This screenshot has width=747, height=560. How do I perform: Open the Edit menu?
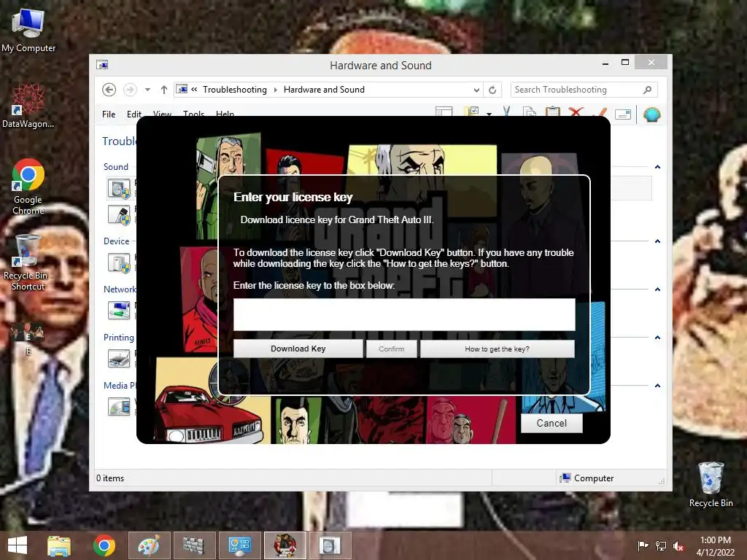point(134,114)
